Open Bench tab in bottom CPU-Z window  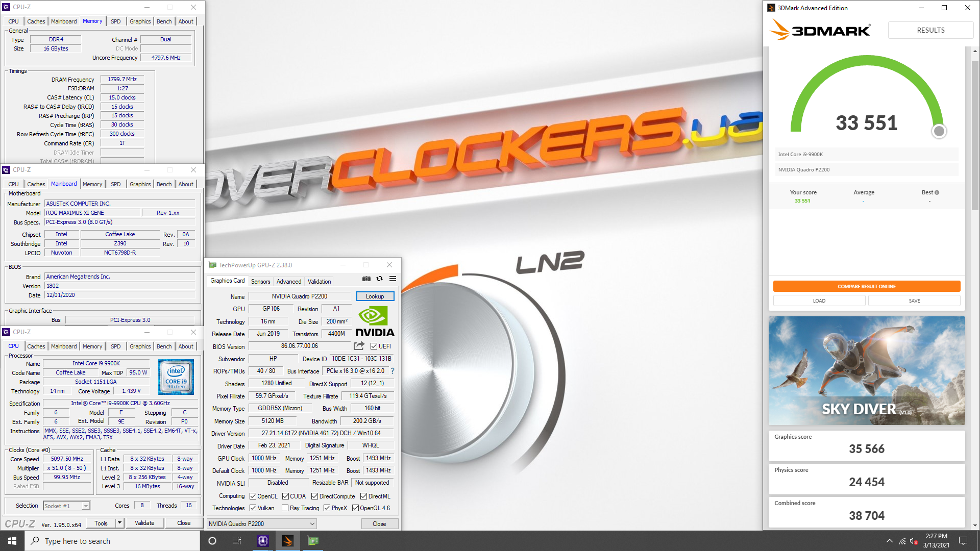[164, 346]
